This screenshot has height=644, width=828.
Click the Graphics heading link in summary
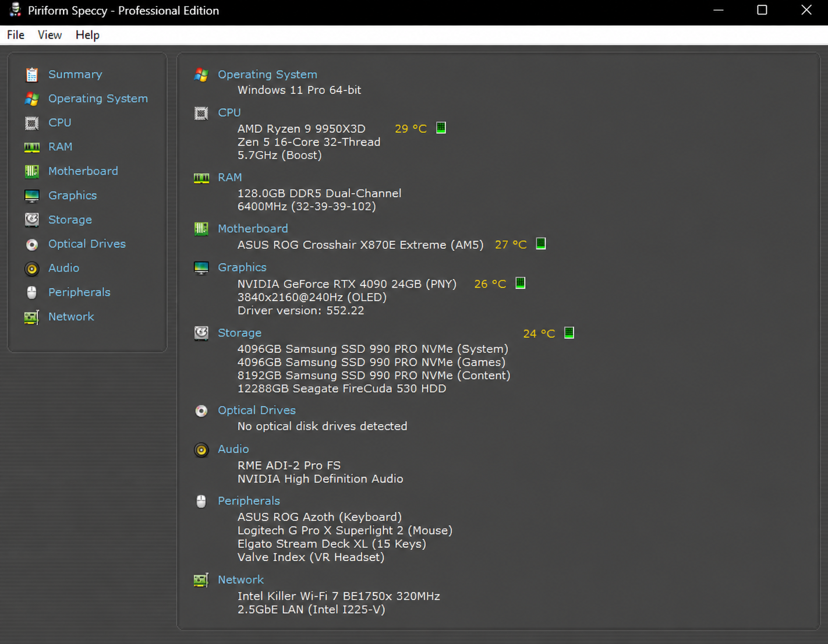coord(242,268)
